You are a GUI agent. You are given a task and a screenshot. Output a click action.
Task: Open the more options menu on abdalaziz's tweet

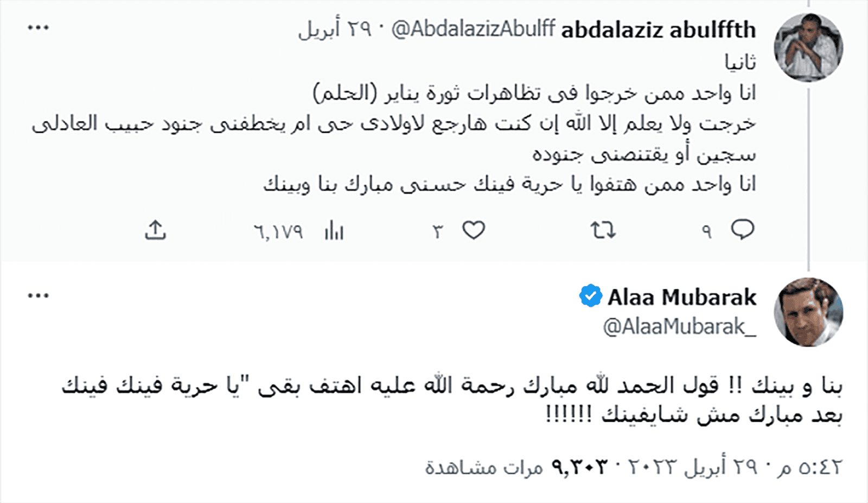click(x=38, y=28)
